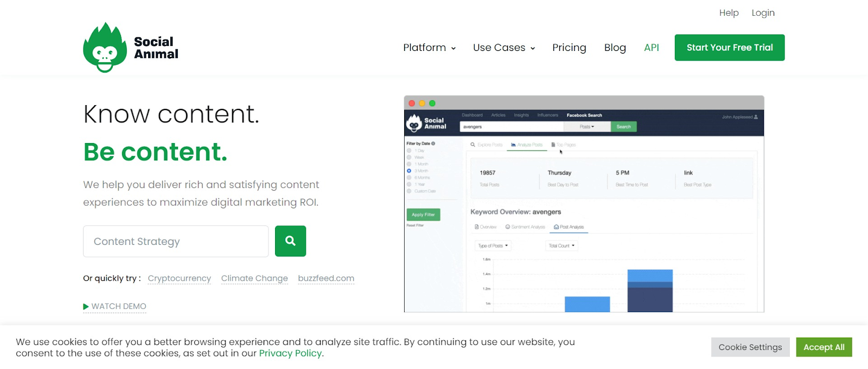This screenshot has width=868, height=369.
Task: Click the green magnifier search button
Action: tap(290, 241)
